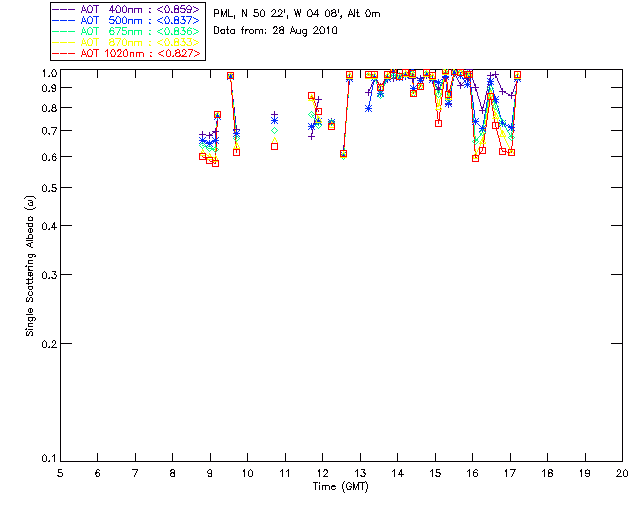Click the x-axis tick label 20
Screen dimensions: 640x512
point(622,473)
